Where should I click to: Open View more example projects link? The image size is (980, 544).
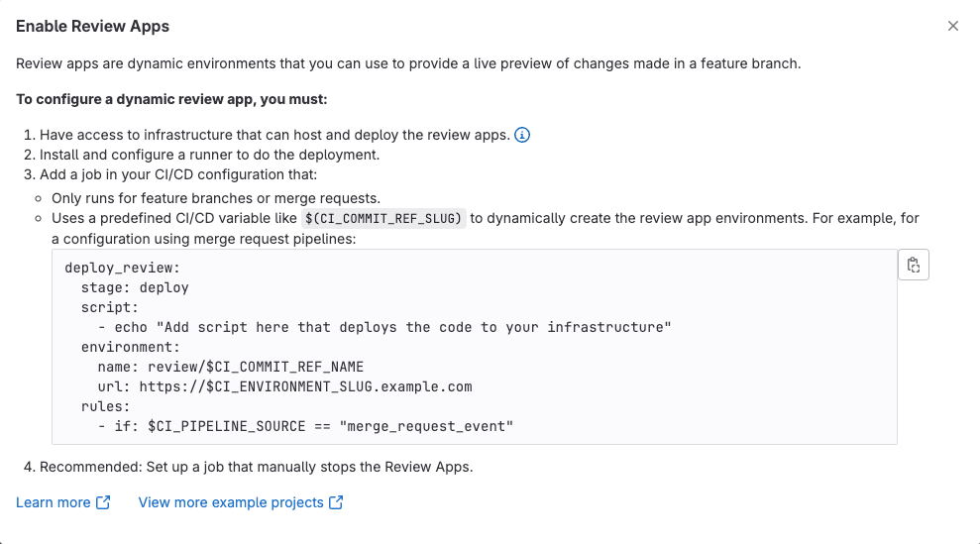click(231, 502)
